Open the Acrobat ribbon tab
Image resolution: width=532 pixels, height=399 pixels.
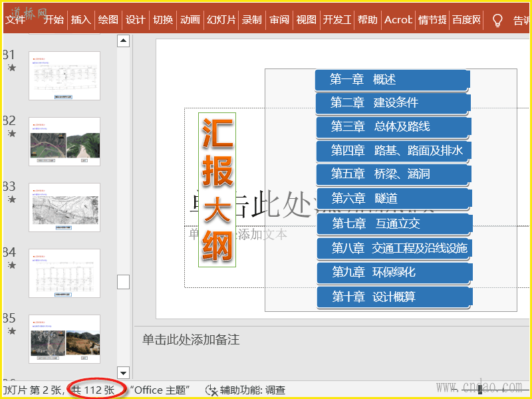[x=398, y=20]
